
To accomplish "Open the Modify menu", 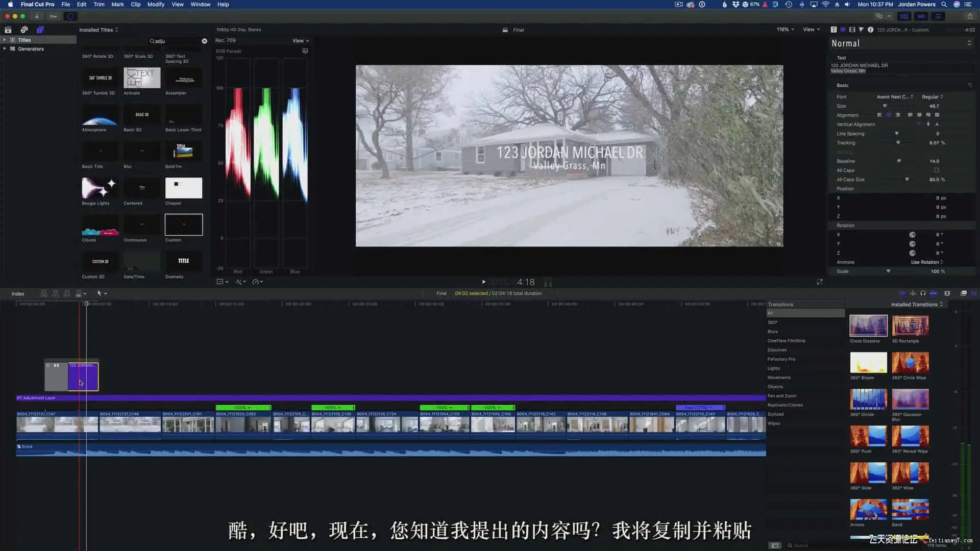I will [156, 4].
